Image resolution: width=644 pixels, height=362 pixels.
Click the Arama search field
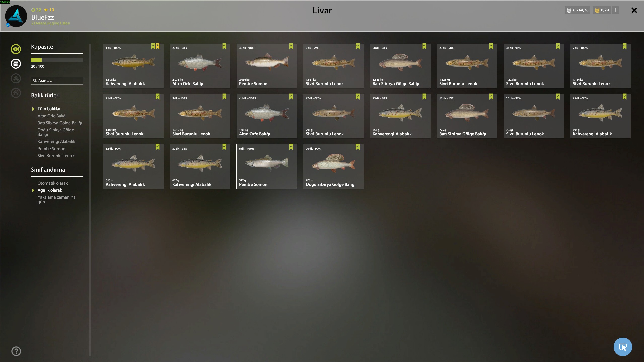click(57, 81)
